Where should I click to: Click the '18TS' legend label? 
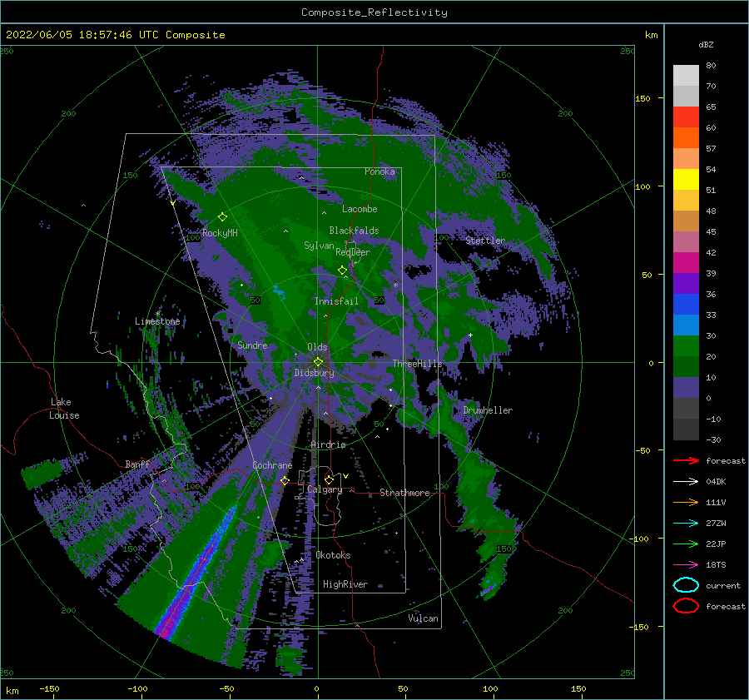[716, 565]
